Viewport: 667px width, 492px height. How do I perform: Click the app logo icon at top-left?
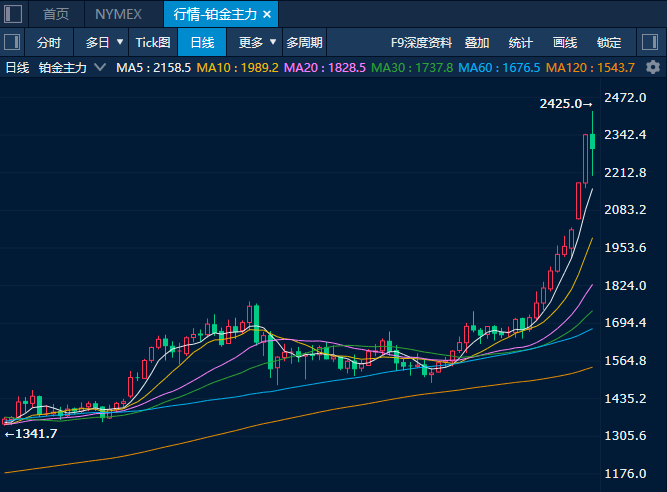[12, 14]
